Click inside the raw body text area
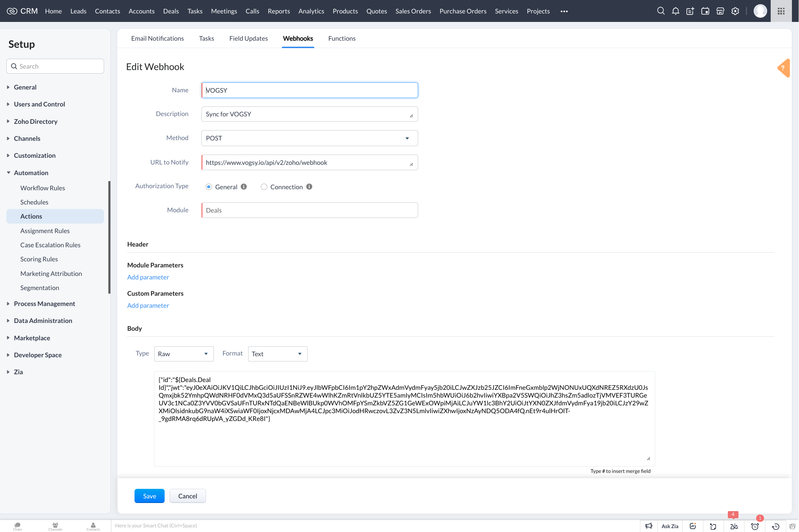Screen dimensions: 799x532 click(x=404, y=418)
